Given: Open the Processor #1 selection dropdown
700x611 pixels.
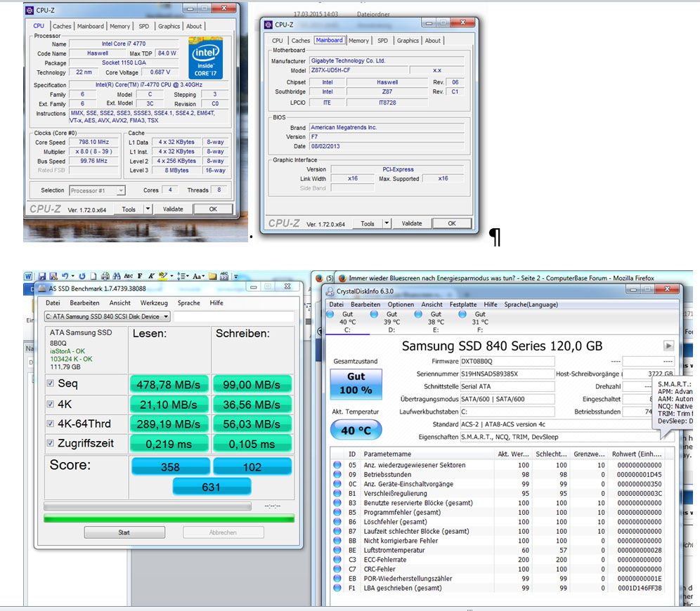Looking at the screenshot, I should [97, 190].
